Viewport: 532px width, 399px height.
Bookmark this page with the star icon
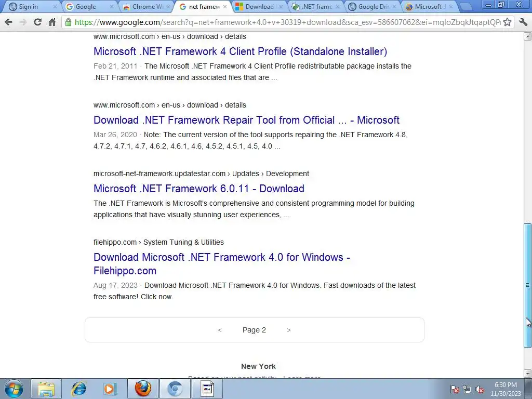click(507, 22)
